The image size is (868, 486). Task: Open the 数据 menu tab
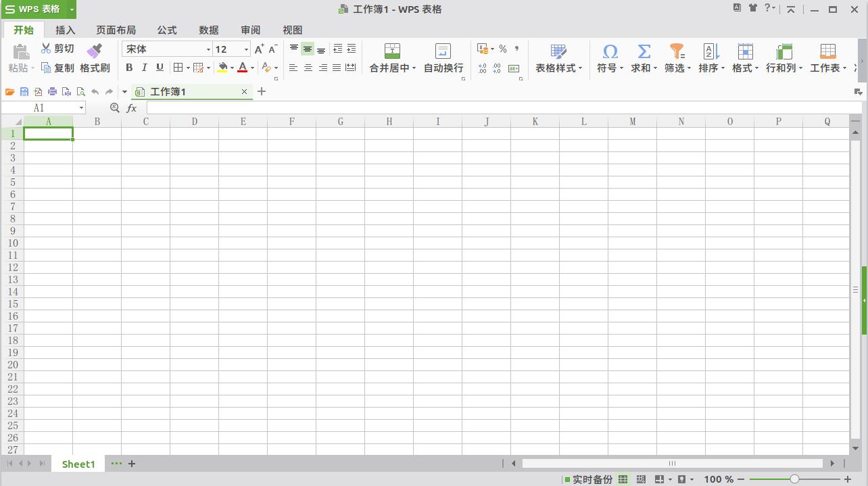(x=208, y=30)
